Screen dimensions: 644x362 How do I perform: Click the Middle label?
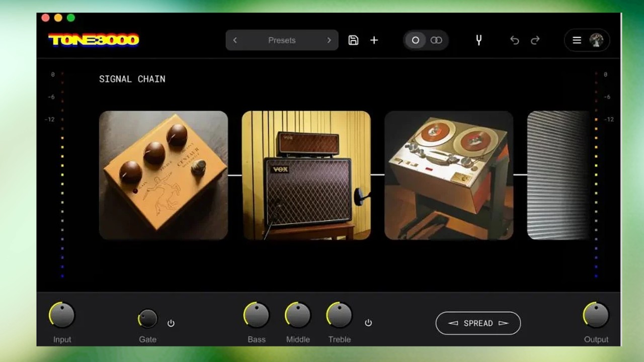pos(298,339)
